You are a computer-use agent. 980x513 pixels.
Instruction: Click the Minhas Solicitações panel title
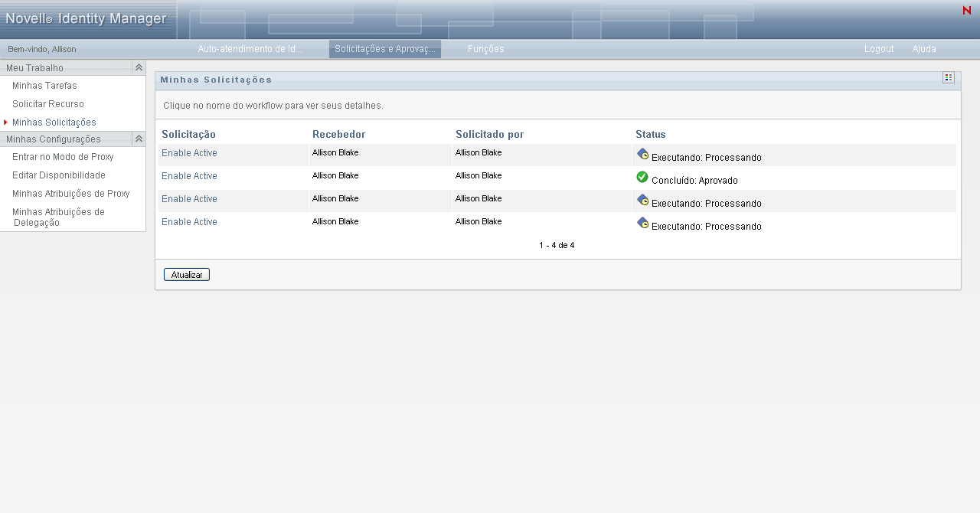(216, 80)
